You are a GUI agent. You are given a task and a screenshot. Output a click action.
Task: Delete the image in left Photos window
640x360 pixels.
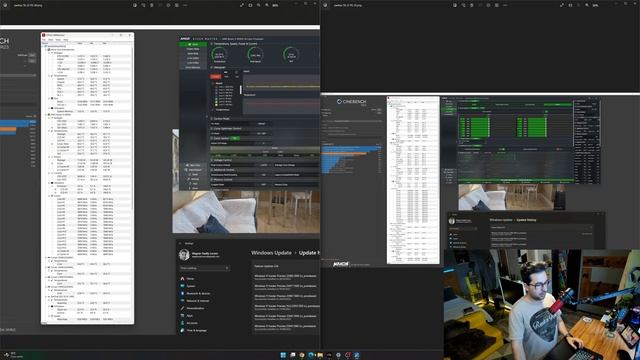[x=152, y=5]
